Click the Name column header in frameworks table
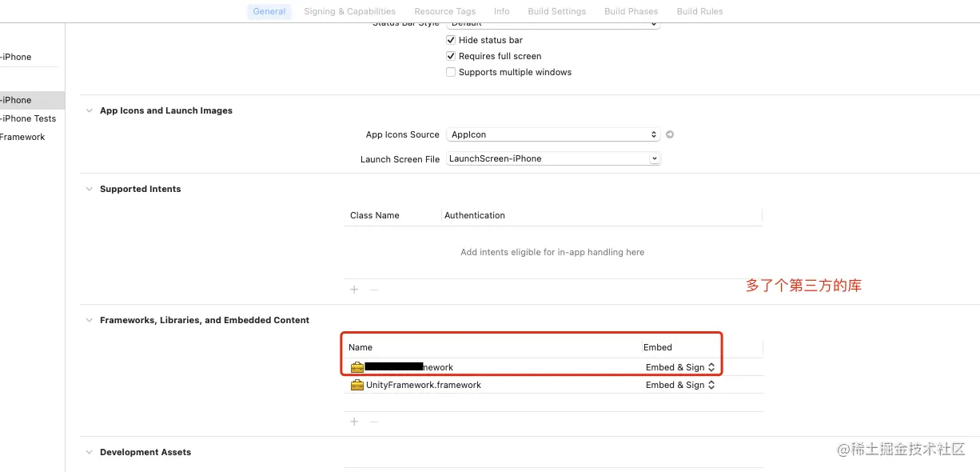Screen dimensions: 980x472 pos(361,347)
